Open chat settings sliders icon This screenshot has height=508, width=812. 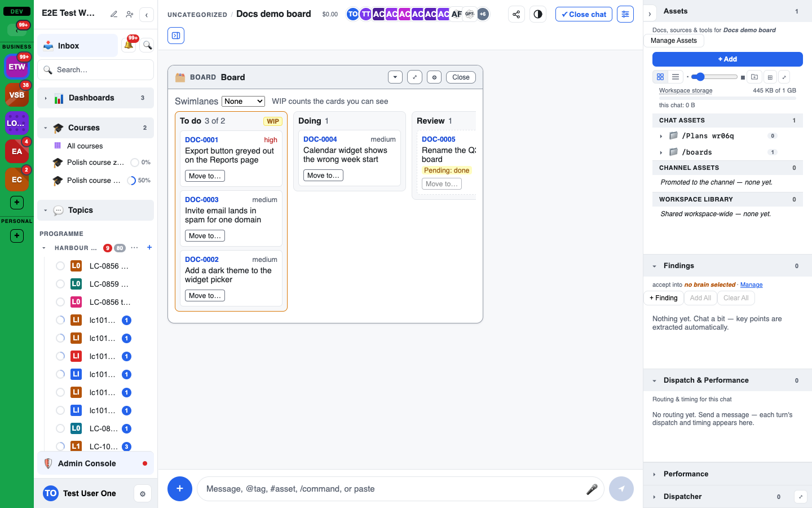click(625, 14)
